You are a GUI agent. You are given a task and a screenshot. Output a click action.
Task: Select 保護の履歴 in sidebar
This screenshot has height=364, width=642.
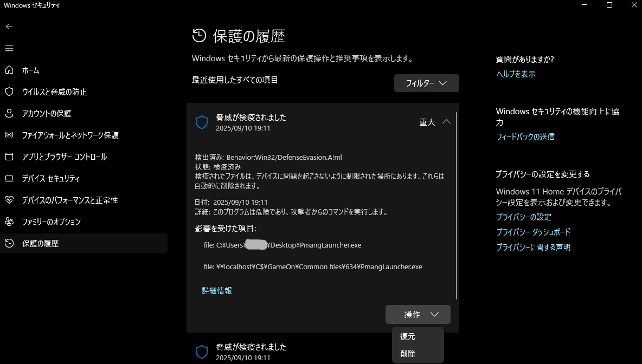tap(84, 243)
